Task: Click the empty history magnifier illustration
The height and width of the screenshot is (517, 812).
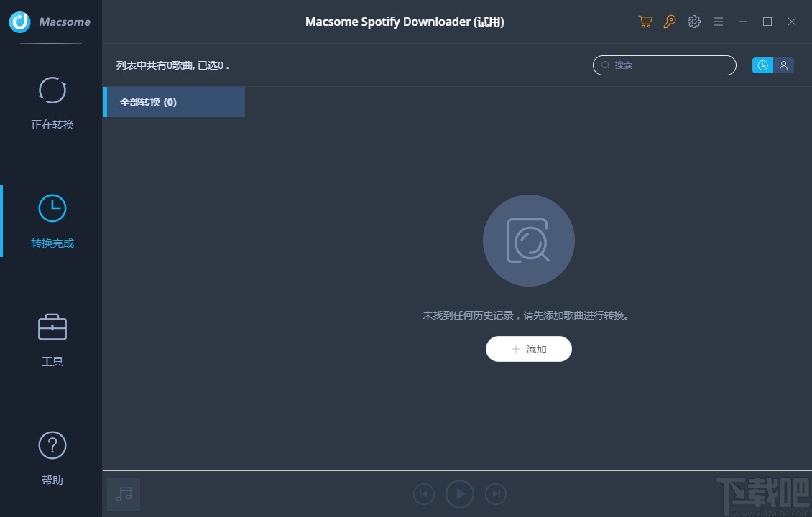Action: tap(528, 241)
